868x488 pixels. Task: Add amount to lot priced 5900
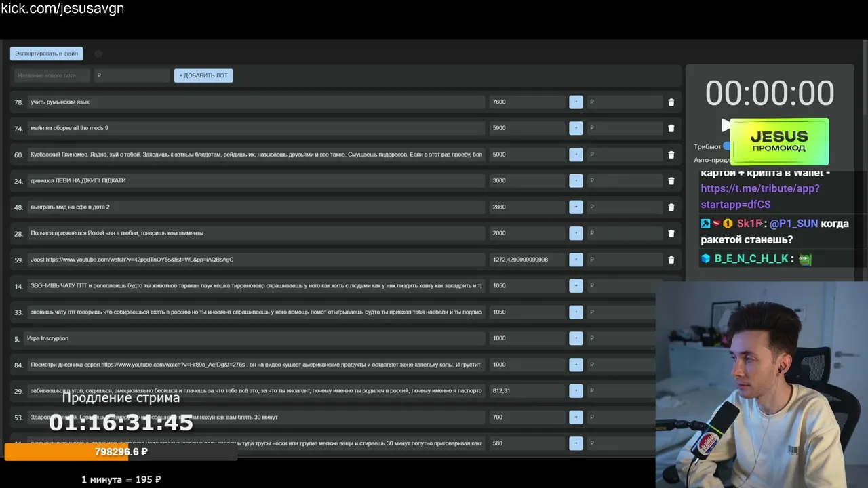click(576, 128)
